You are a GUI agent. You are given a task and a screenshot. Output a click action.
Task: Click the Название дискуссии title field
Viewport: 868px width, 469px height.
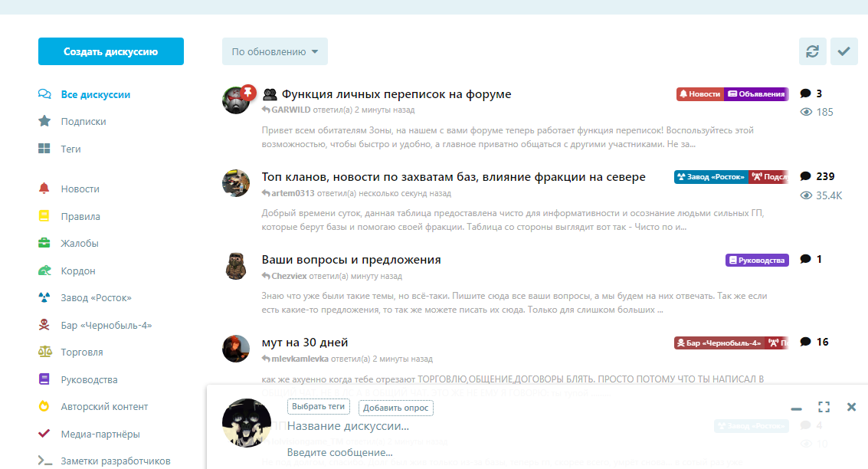click(348, 426)
